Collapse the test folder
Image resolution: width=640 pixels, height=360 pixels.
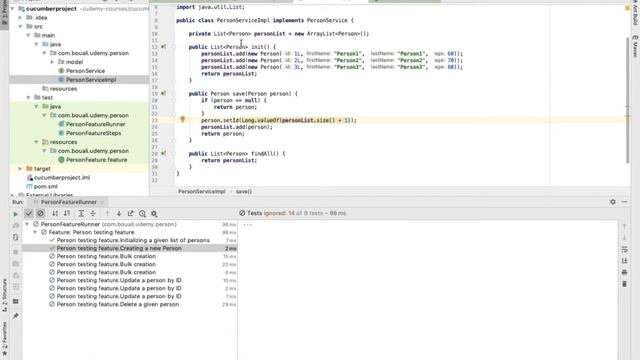29,98
